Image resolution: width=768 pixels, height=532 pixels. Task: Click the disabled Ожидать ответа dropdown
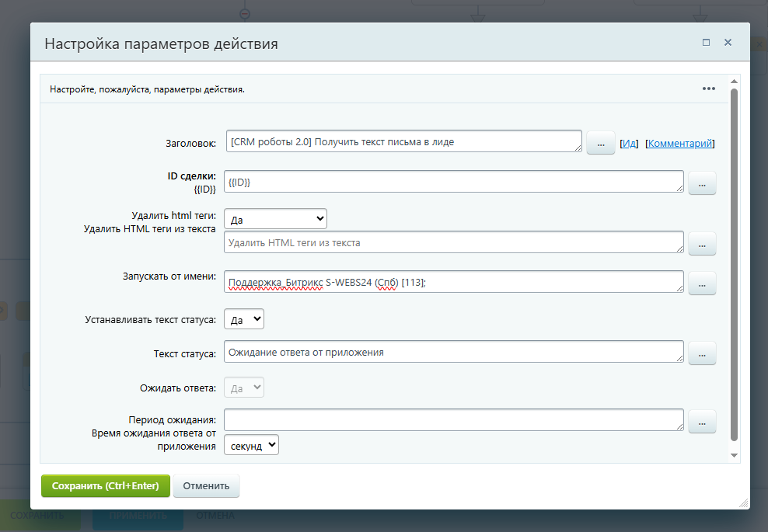(x=244, y=387)
